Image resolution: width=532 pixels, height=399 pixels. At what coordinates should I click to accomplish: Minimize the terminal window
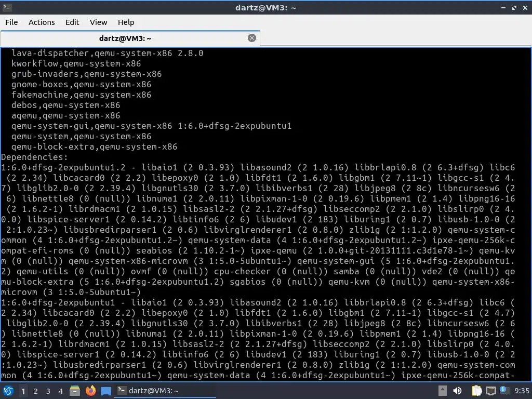coord(503,7)
